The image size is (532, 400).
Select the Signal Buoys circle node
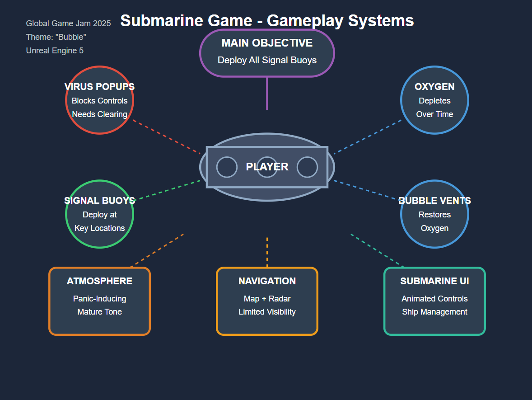click(99, 214)
